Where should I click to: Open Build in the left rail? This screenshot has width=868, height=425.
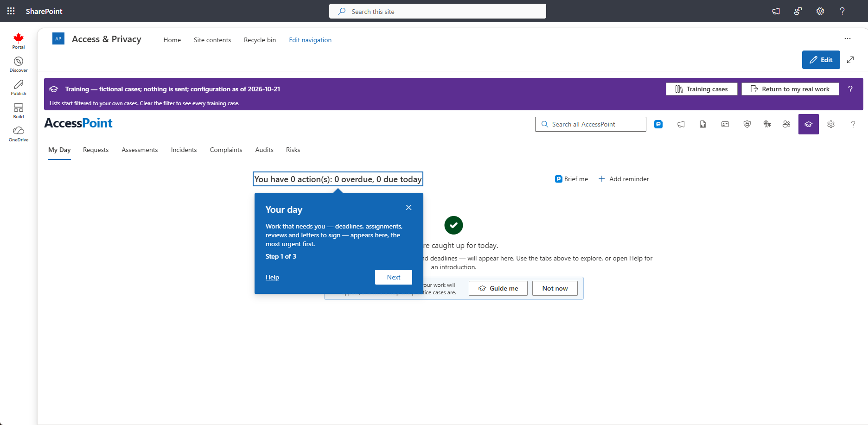coord(19,111)
